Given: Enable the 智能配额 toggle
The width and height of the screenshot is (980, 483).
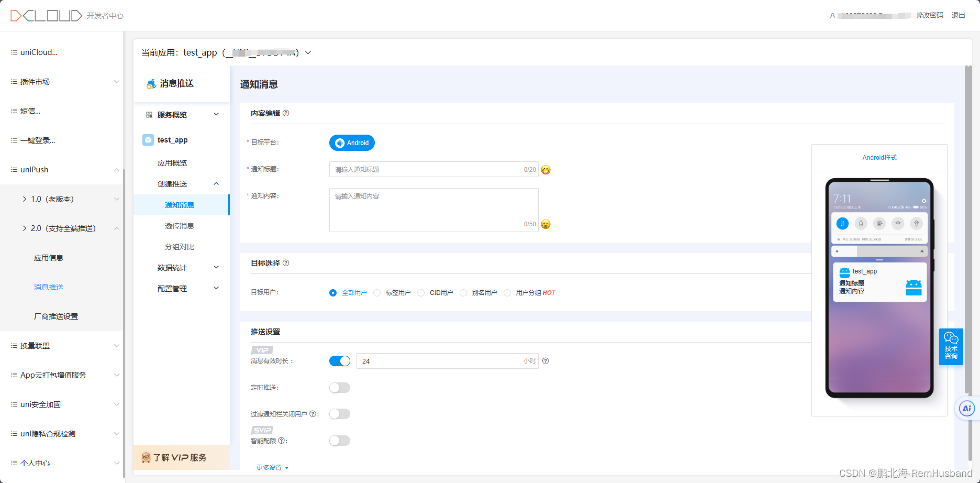Looking at the screenshot, I should pyautogui.click(x=339, y=440).
